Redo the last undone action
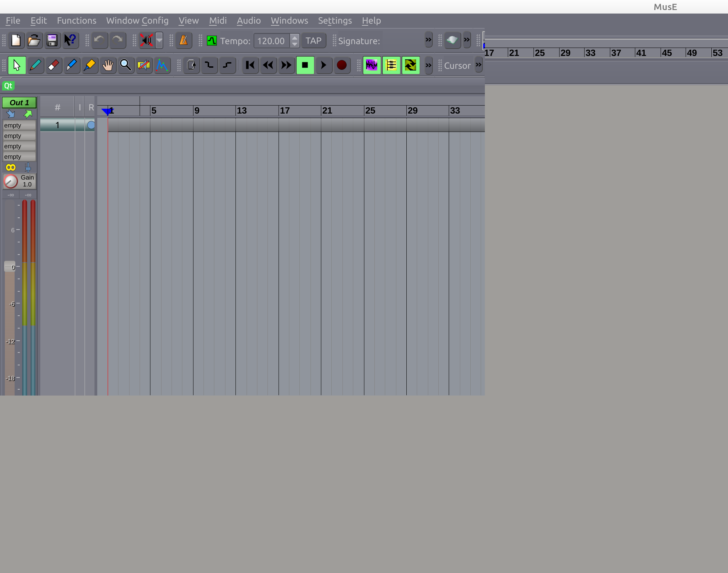This screenshot has height=573, width=728. tap(117, 41)
